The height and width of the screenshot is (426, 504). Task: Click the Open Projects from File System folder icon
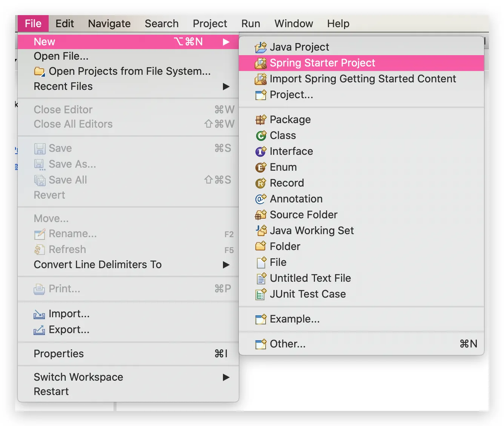[40, 71]
